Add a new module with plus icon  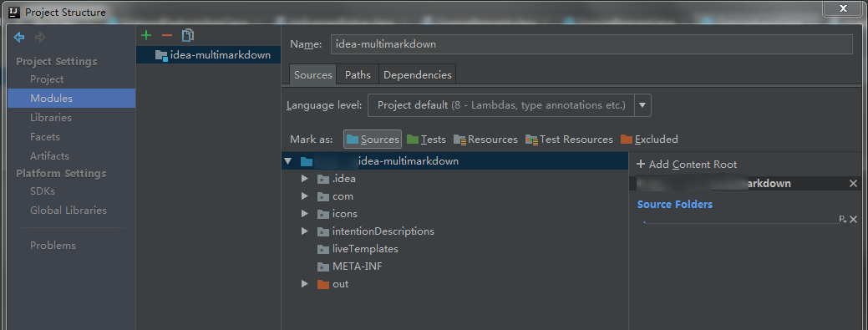(146, 35)
